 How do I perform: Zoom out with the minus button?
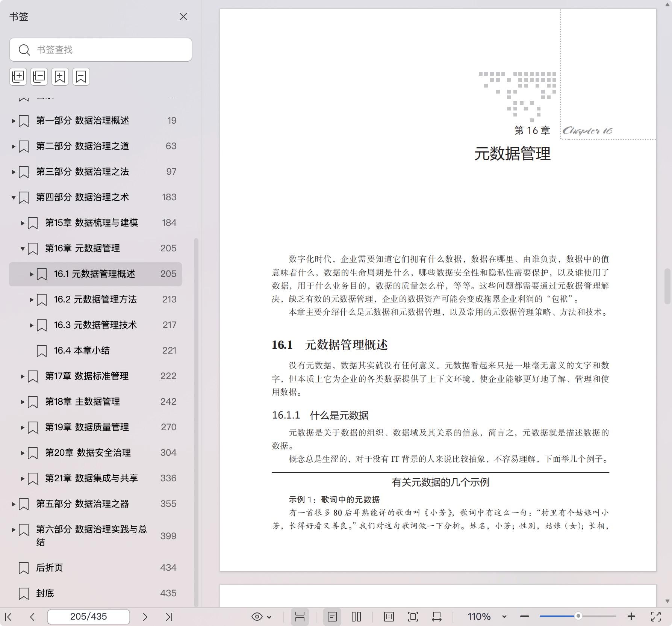pos(525,617)
